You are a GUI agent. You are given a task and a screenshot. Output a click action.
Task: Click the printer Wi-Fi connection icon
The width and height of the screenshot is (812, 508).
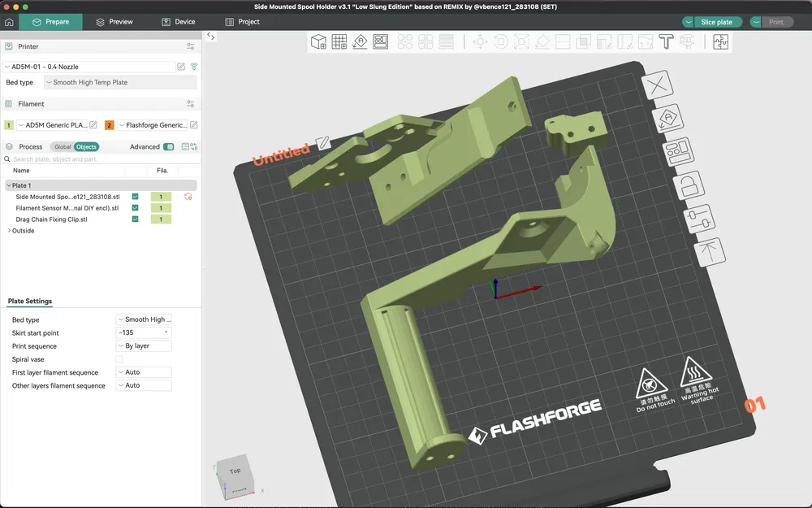[x=194, y=67]
